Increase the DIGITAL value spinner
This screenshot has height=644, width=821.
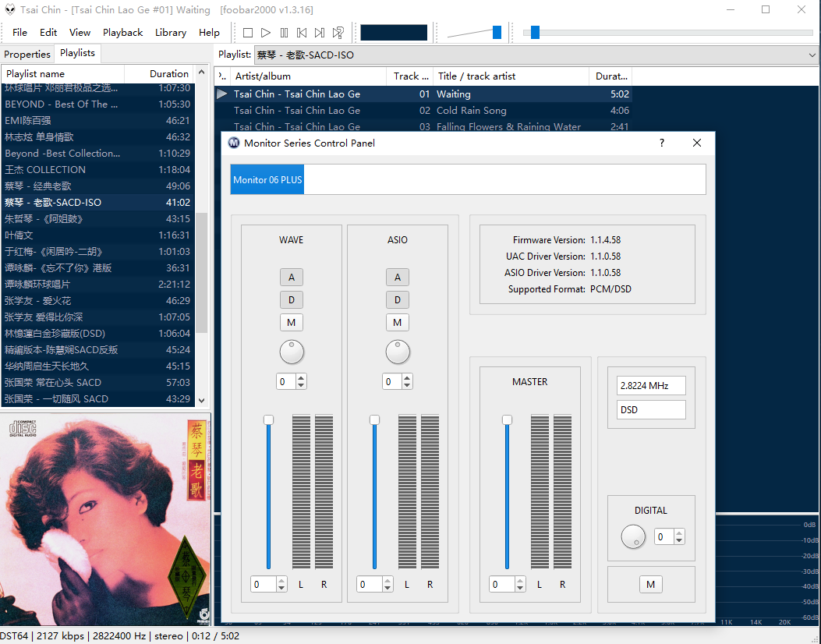point(679,533)
